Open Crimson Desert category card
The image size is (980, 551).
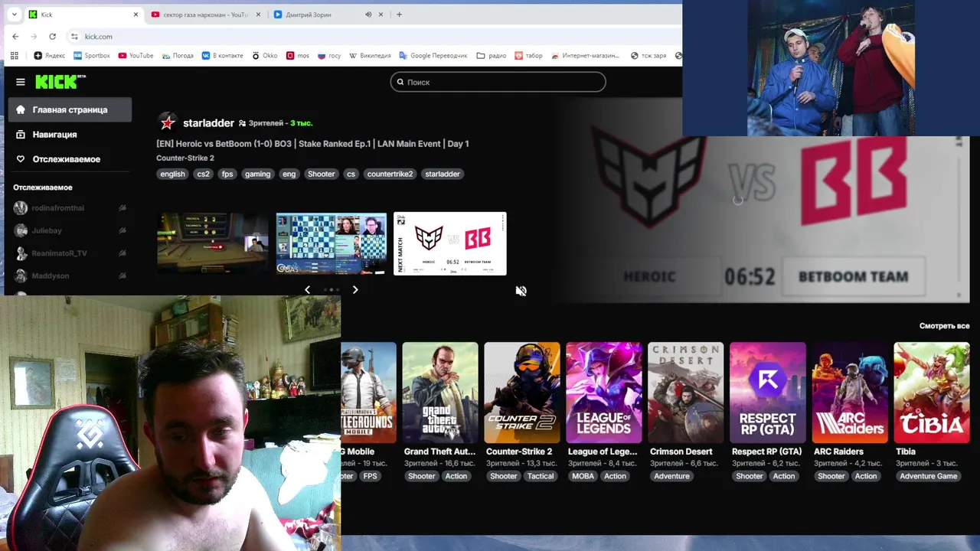pyautogui.click(x=686, y=392)
